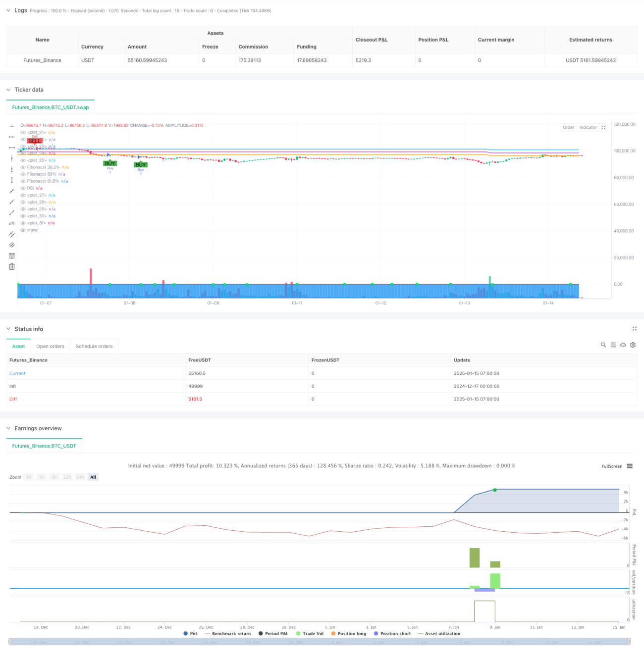Toggle visibility of the RSI indicator
Viewport: 644px width, 655px height.
pyautogui.click(x=23, y=188)
